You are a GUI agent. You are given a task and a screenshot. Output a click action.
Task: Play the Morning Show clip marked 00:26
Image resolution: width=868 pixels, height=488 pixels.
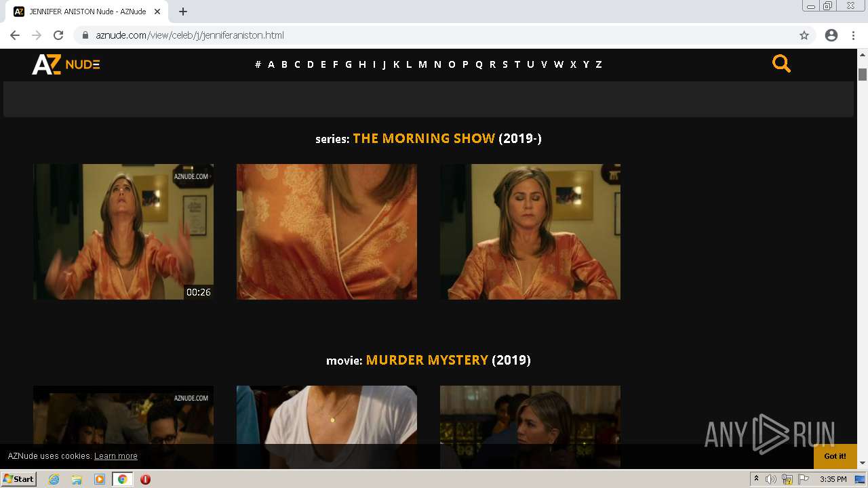123,232
